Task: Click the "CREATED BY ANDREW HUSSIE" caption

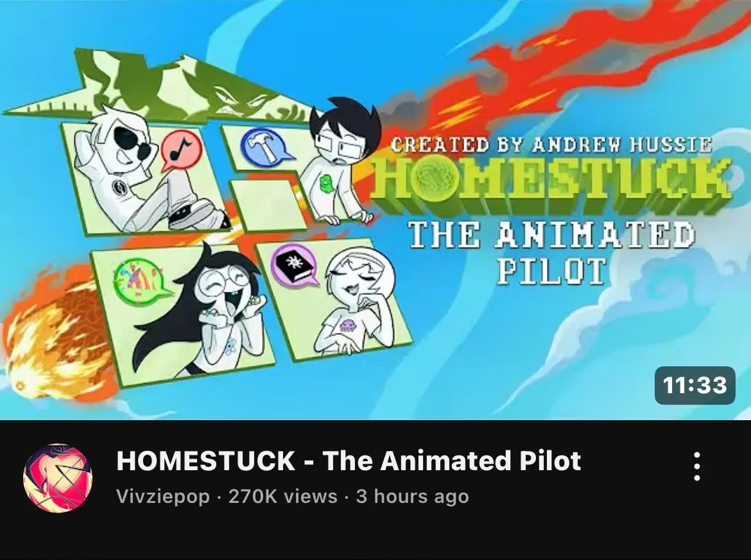Action: coord(551,144)
